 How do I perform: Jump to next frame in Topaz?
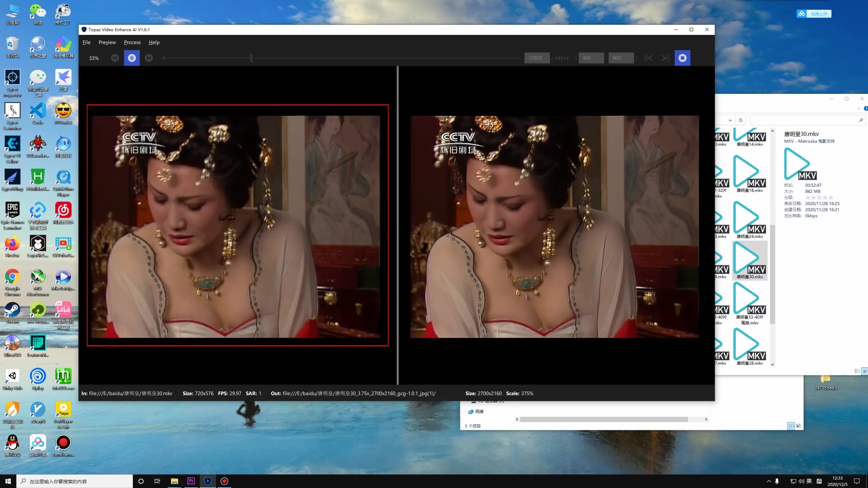tap(149, 58)
